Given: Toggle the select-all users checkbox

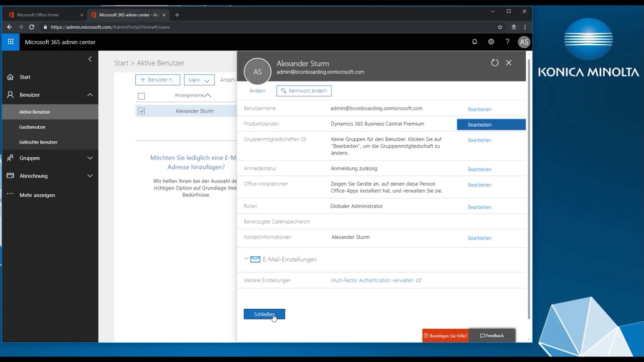Looking at the screenshot, I should coord(141,96).
